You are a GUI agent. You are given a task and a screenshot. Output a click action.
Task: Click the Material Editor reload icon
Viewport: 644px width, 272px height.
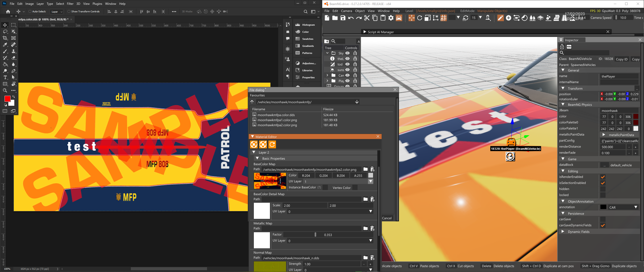(x=272, y=144)
